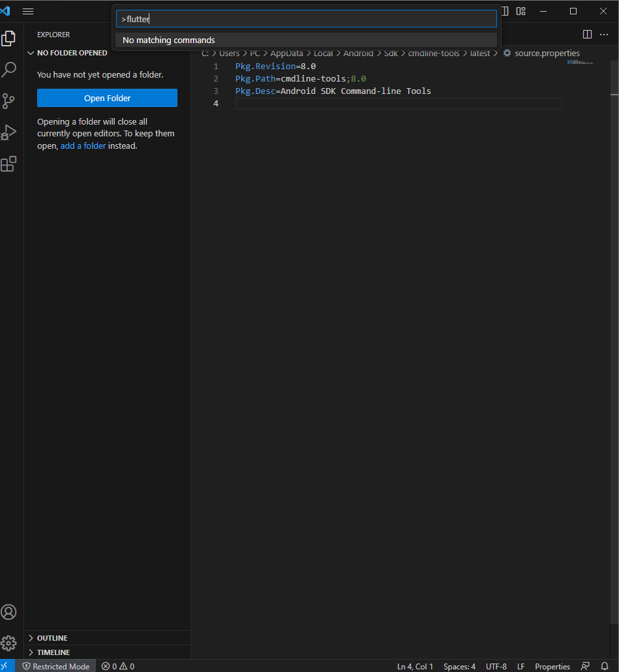Change language mode 'Properties'

pos(552,666)
